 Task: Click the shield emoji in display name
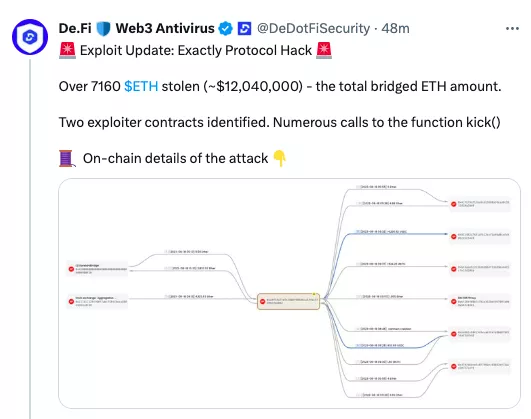coord(103,28)
